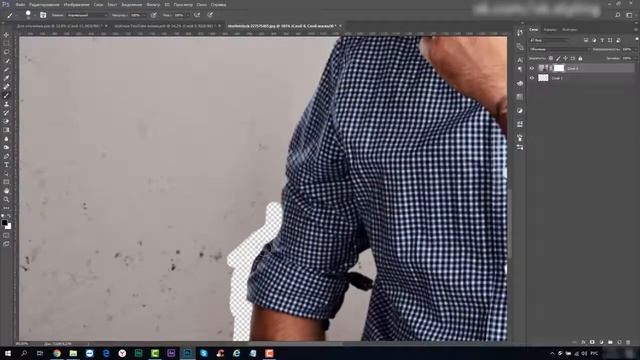This screenshot has width=640, height=360.
Task: Select the Eraser tool
Action: coord(6,121)
